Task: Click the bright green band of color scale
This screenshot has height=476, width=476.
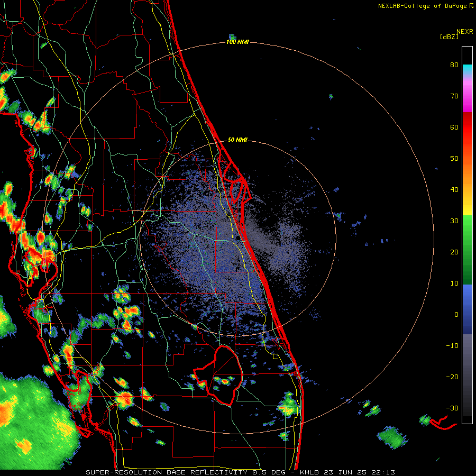Action: (x=467, y=227)
